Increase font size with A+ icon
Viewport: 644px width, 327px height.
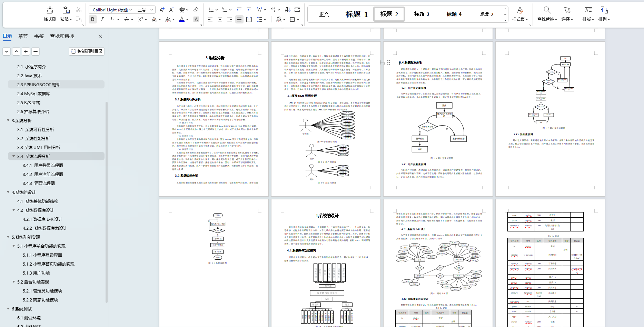pyautogui.click(x=162, y=10)
